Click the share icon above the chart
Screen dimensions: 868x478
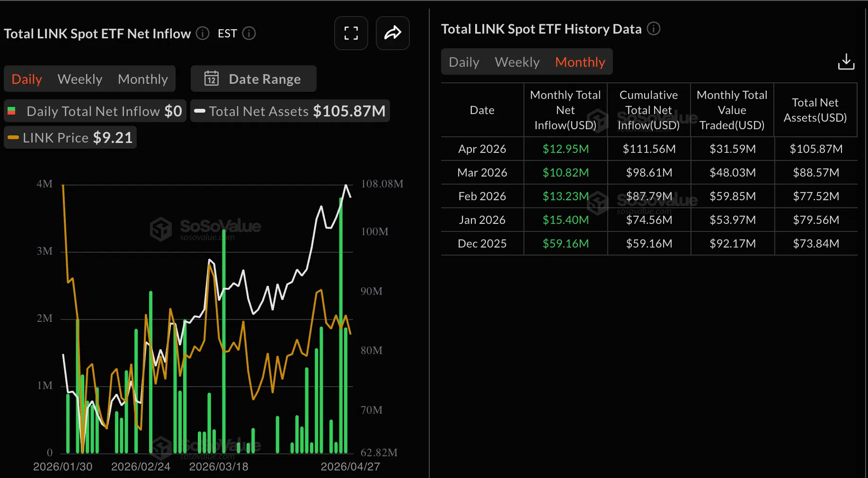(392, 33)
